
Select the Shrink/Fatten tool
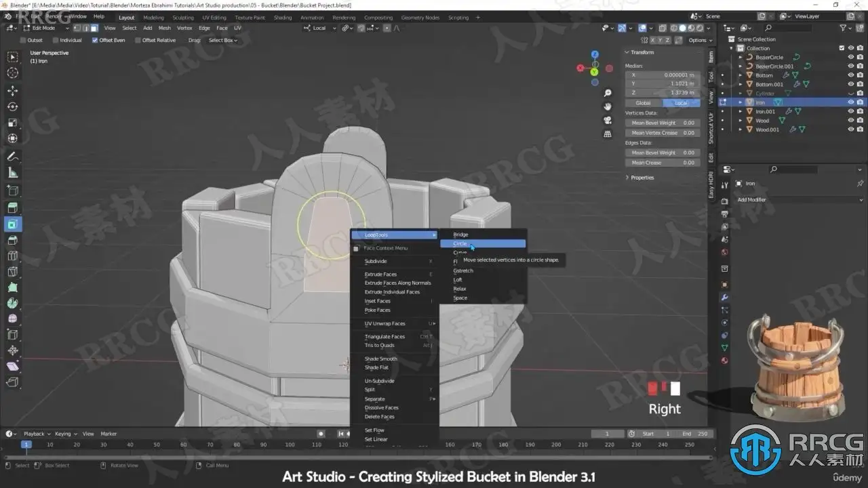(12, 351)
